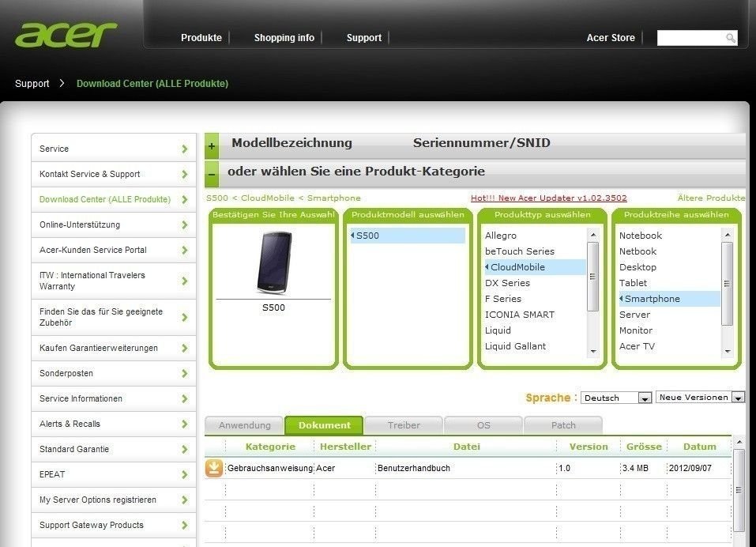Sort by the Datum column header
Screen dimensions: 756x547
(x=700, y=447)
